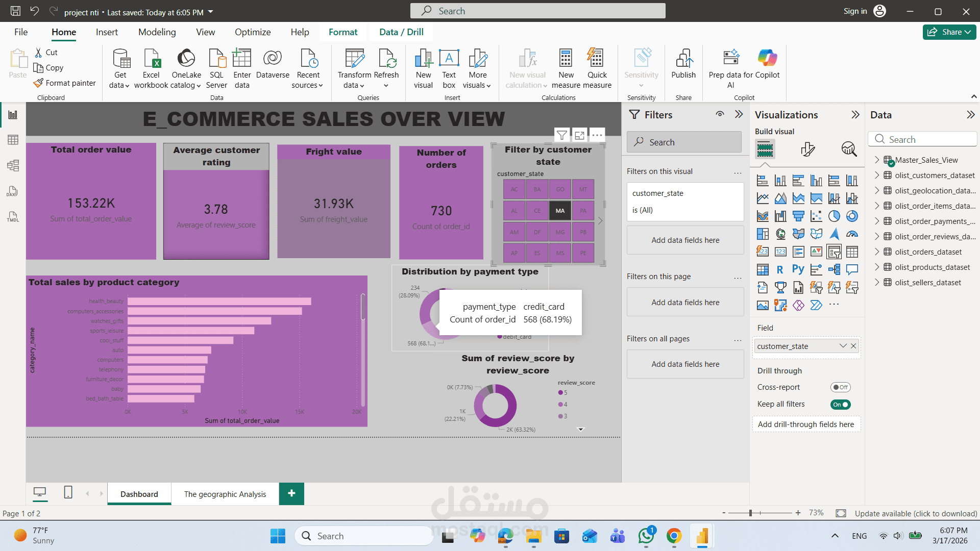Select the MA state in the slicer
The height and width of the screenshot is (551, 980).
tap(560, 210)
